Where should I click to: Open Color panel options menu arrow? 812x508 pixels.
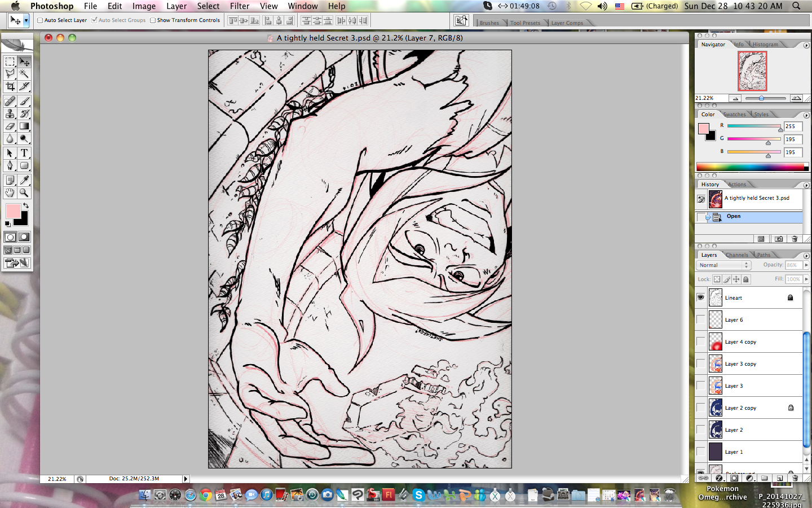[806, 115]
